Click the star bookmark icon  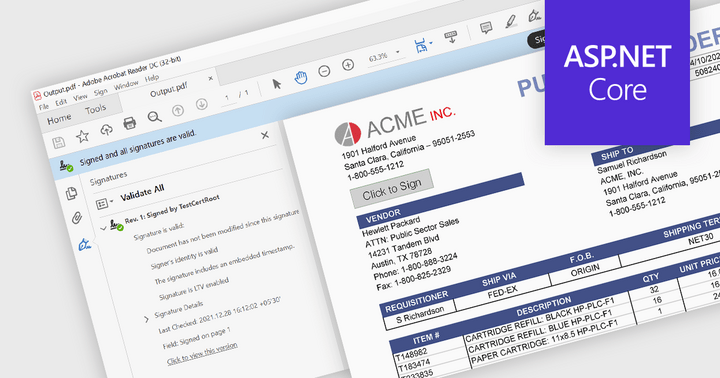(x=83, y=136)
